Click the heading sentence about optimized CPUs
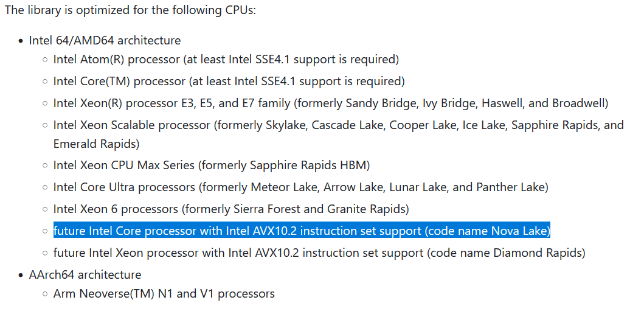Viewport: 644px width, 311px height. (x=130, y=12)
